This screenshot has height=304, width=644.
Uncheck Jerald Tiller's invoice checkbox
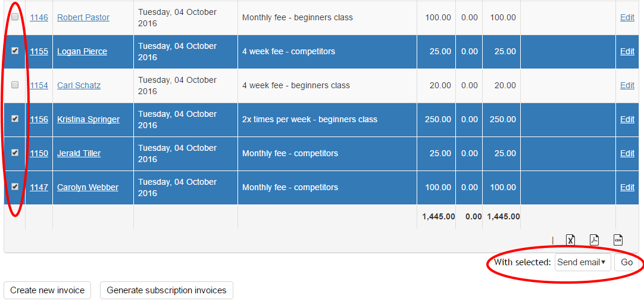15,153
